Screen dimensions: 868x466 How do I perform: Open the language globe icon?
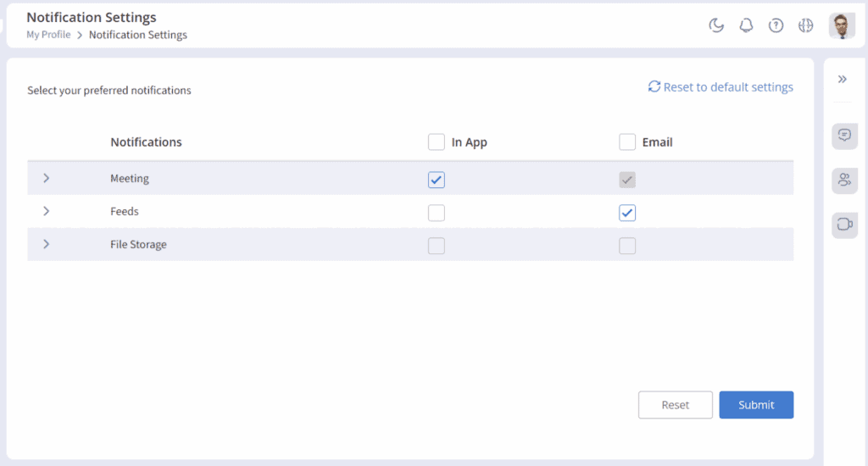click(x=805, y=25)
